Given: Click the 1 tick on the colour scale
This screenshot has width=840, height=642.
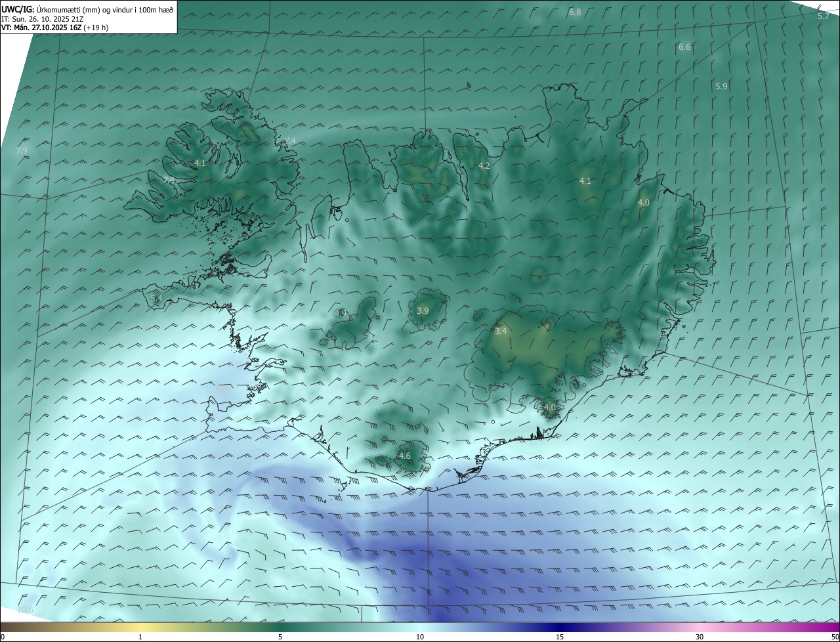Looking at the screenshot, I should 140,637.
